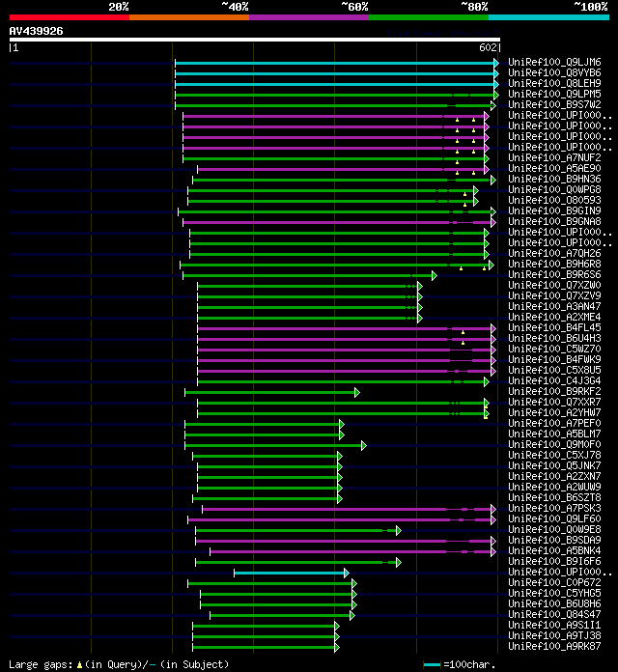Select the UniRef100_B9HN36 label
Image resolution: width=618 pixels, height=672 pixels.
(554, 179)
